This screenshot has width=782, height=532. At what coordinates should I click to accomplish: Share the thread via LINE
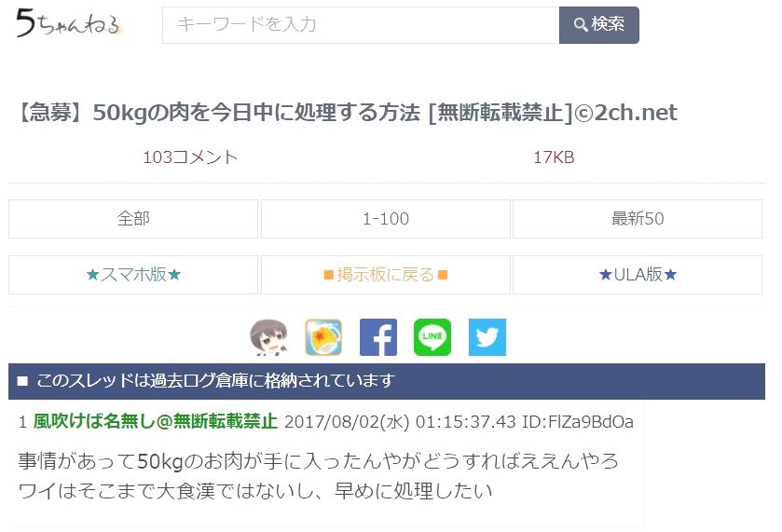[432, 337]
